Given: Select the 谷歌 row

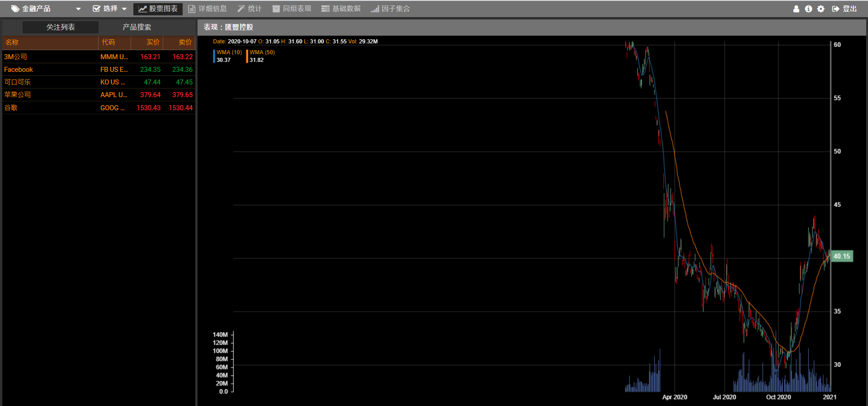Looking at the screenshot, I should tap(99, 108).
